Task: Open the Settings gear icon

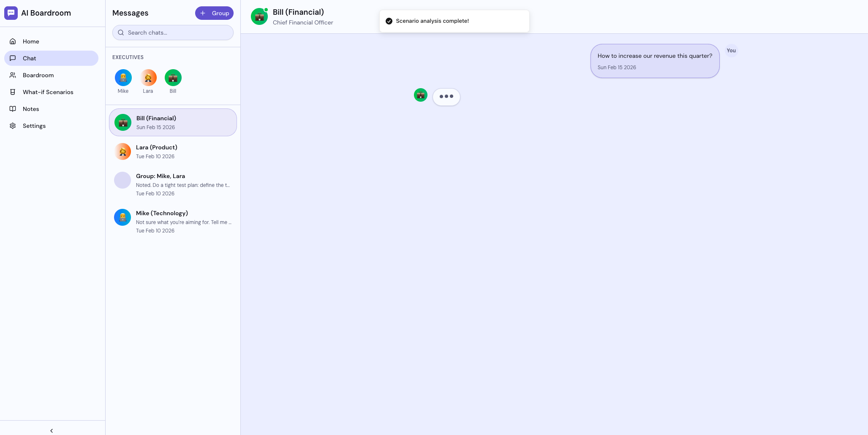Action: point(13,126)
